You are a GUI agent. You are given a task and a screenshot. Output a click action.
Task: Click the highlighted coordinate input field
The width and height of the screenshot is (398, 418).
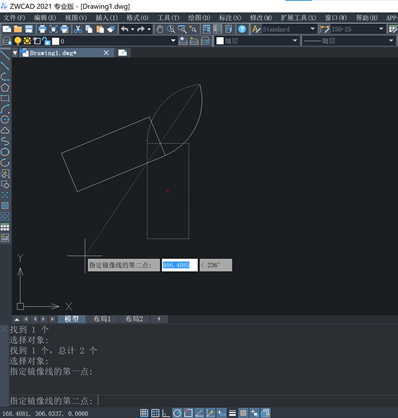tap(179, 265)
